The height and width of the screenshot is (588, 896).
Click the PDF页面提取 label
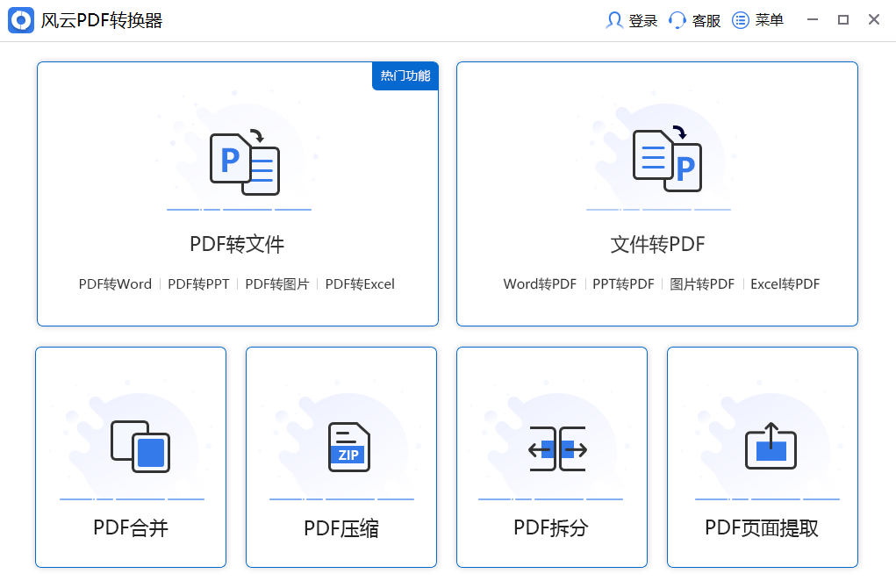pyautogui.click(x=762, y=528)
